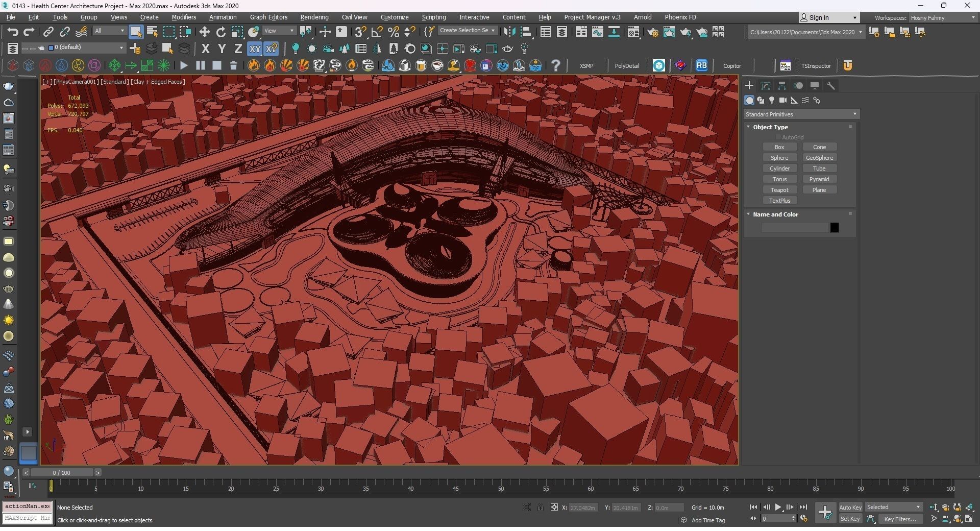Screen dimensions: 980x531
Task: Click the question mark help icon
Action: (556, 65)
